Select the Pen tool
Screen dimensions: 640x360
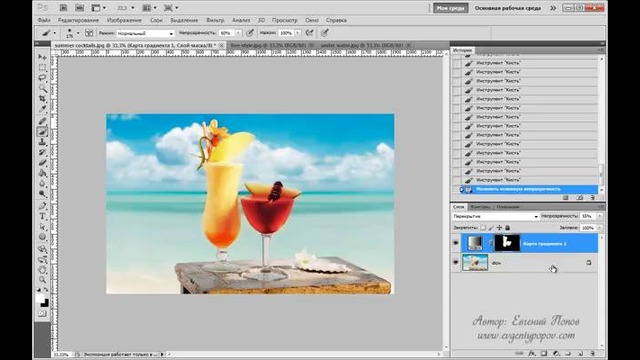click(x=42, y=206)
